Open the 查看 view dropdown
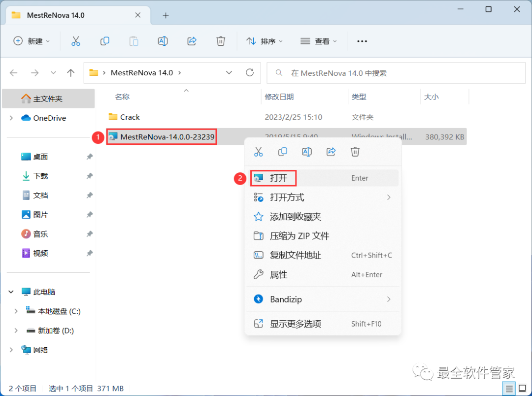The height and width of the screenshot is (396, 532). (x=319, y=41)
